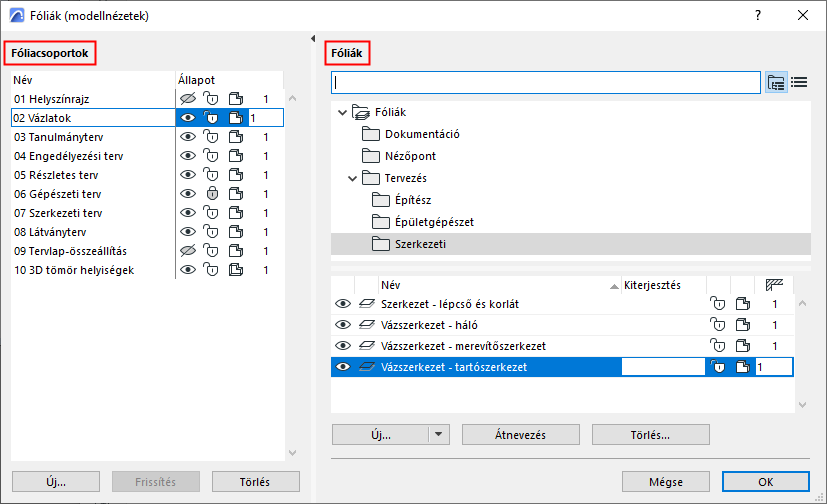
Task: Click the help question mark icon
Action: (x=757, y=15)
